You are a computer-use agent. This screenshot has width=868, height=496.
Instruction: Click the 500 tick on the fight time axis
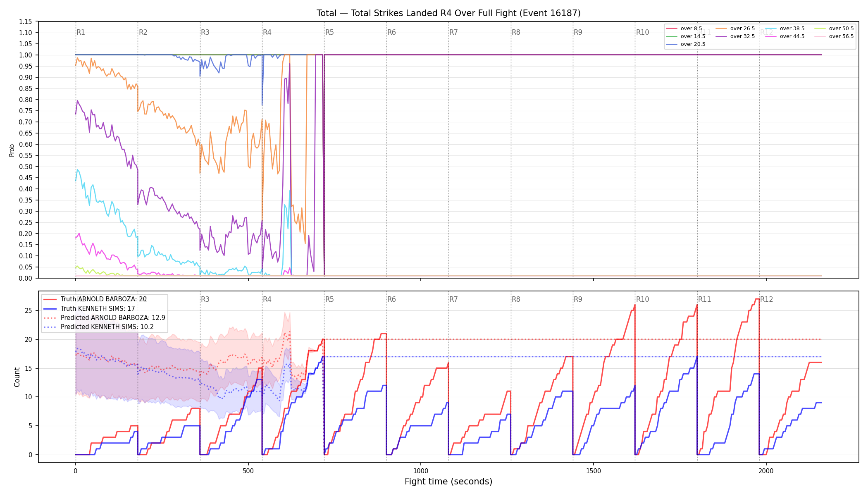248,471
